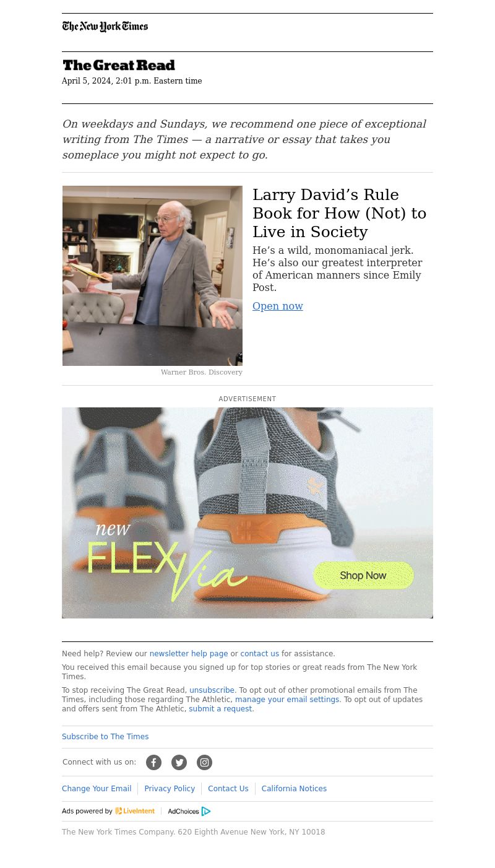This screenshot has width=495, height=868.
Task: Open manage your email settings link
Action: (287, 700)
